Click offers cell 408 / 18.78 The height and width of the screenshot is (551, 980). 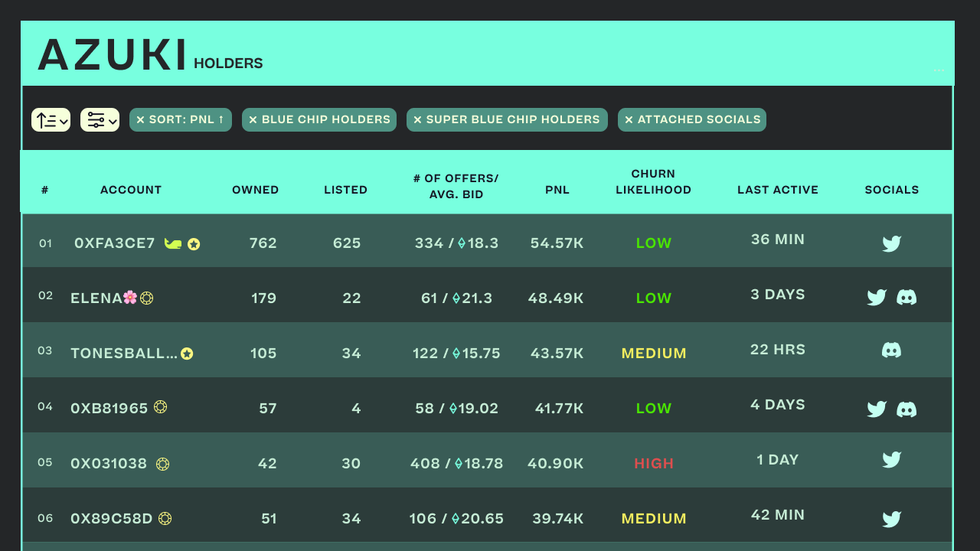pyautogui.click(x=456, y=464)
